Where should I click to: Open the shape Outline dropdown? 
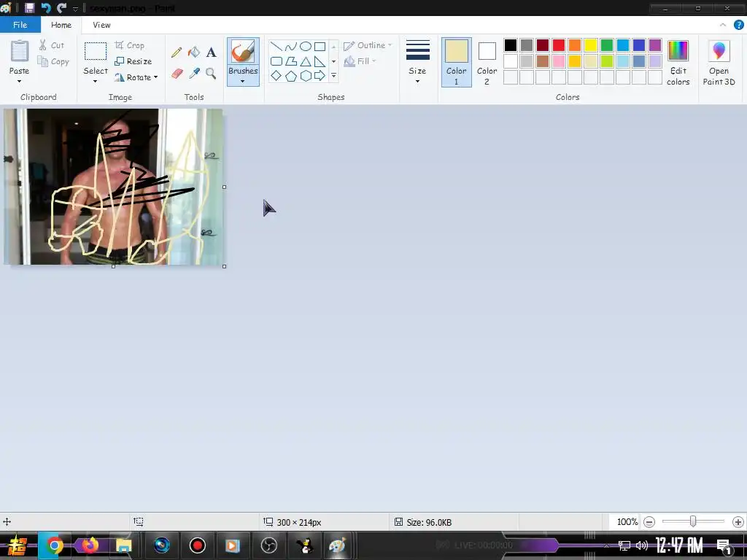[x=368, y=45]
